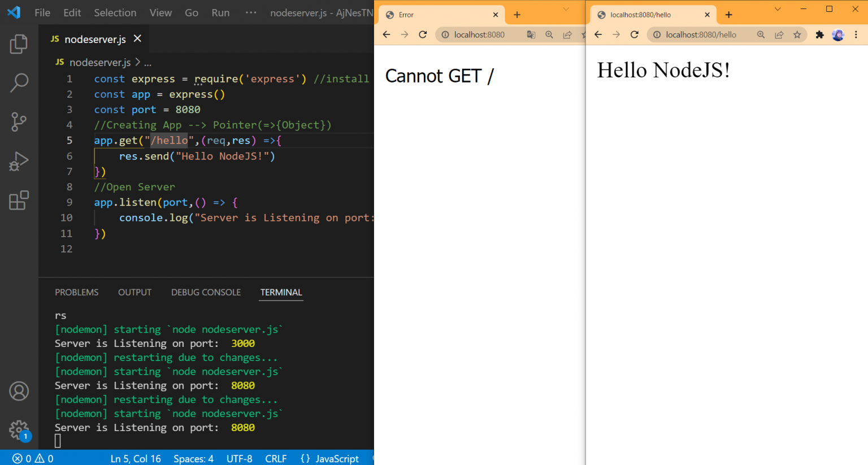868x465 pixels.
Task: Close the nodeserver.js editor tab
Action: pyautogui.click(x=137, y=38)
